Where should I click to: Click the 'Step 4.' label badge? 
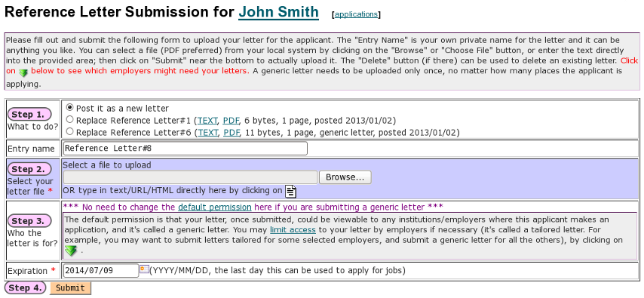(x=25, y=287)
